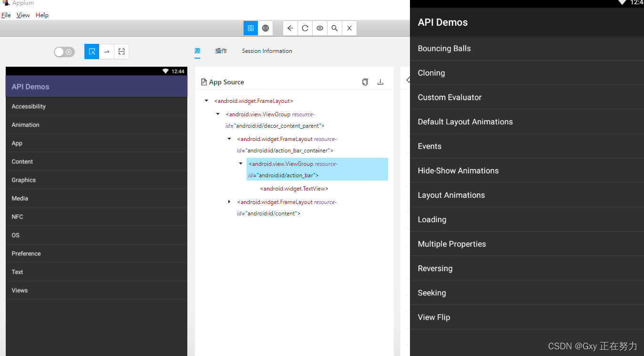This screenshot has height=356, width=644.
Task: Collapse the root android.widget.FrameLayout node
Action: coord(206,101)
